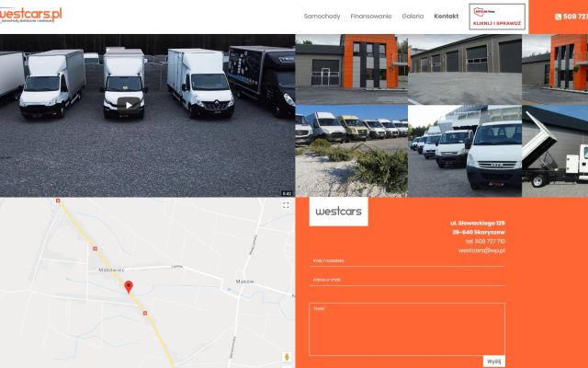Click the white westcars logo box
588x368 pixels.
[x=339, y=212]
